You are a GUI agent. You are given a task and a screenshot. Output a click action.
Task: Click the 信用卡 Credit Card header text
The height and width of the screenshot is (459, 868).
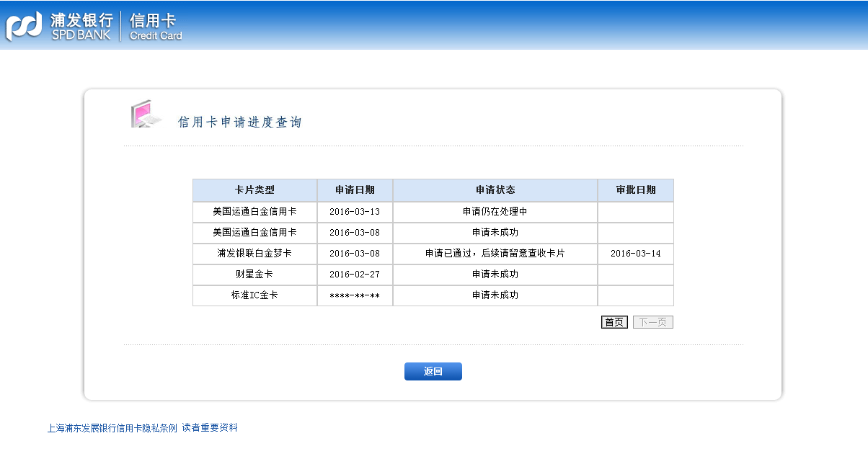156,27
